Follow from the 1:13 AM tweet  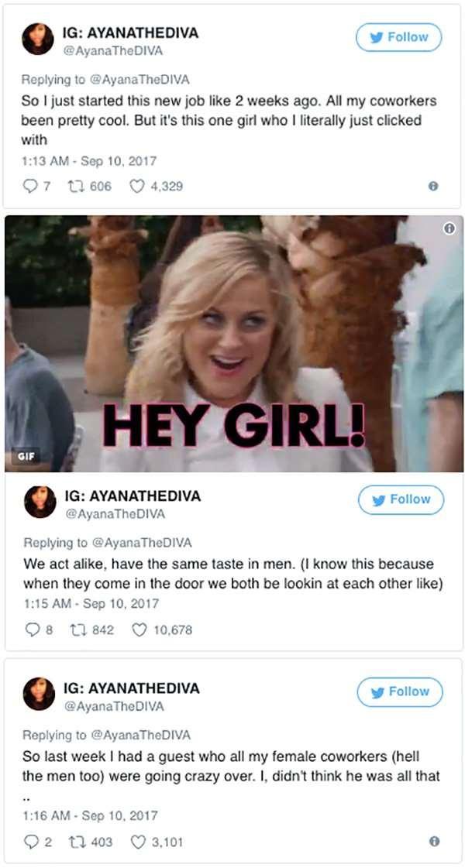[x=399, y=37]
